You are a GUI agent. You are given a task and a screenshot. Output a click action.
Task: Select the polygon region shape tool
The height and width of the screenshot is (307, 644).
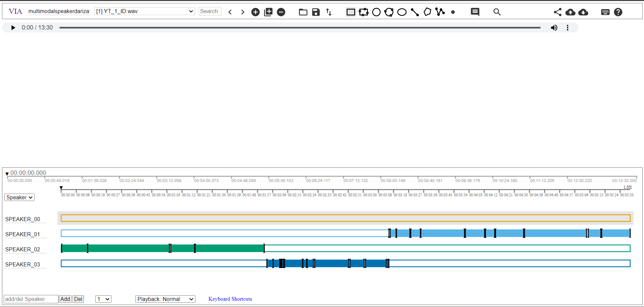[427, 12]
